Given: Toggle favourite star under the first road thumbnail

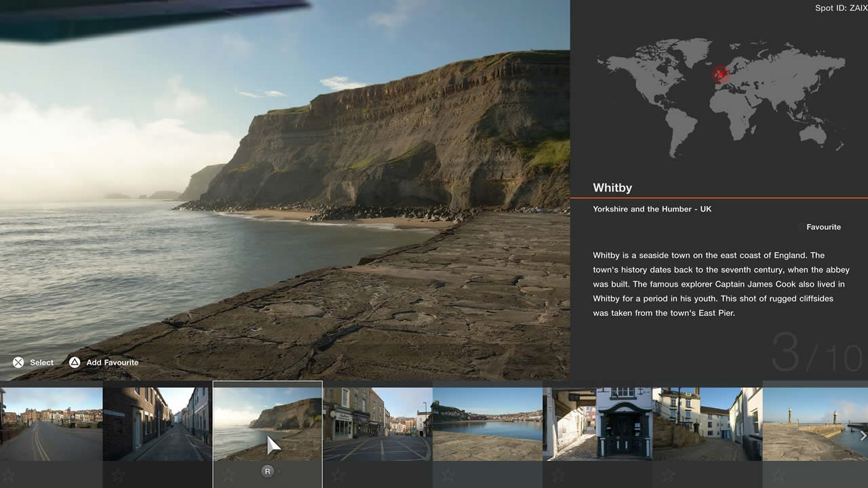Looking at the screenshot, I should (x=8, y=475).
